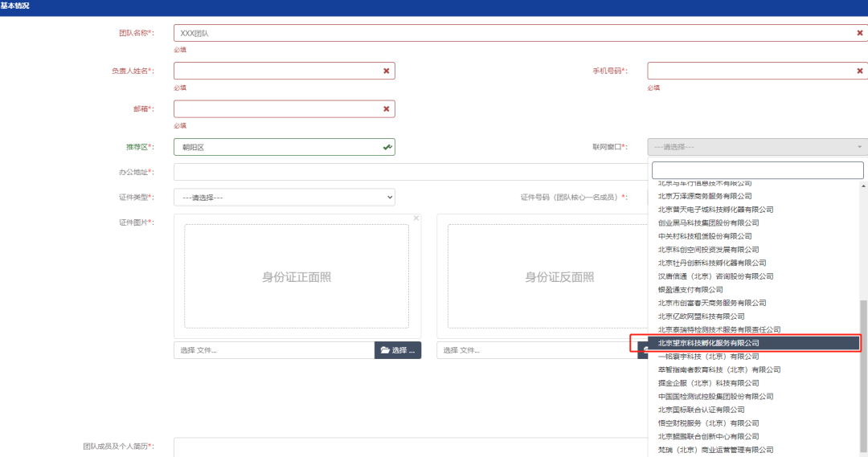Click the red X in 手机号码 field
The width and height of the screenshot is (868, 457).
859,71
